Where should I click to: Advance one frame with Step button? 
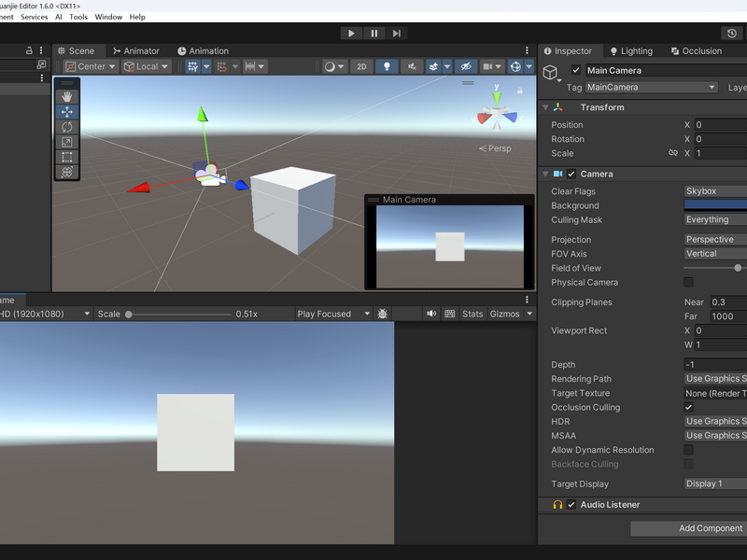click(x=396, y=34)
